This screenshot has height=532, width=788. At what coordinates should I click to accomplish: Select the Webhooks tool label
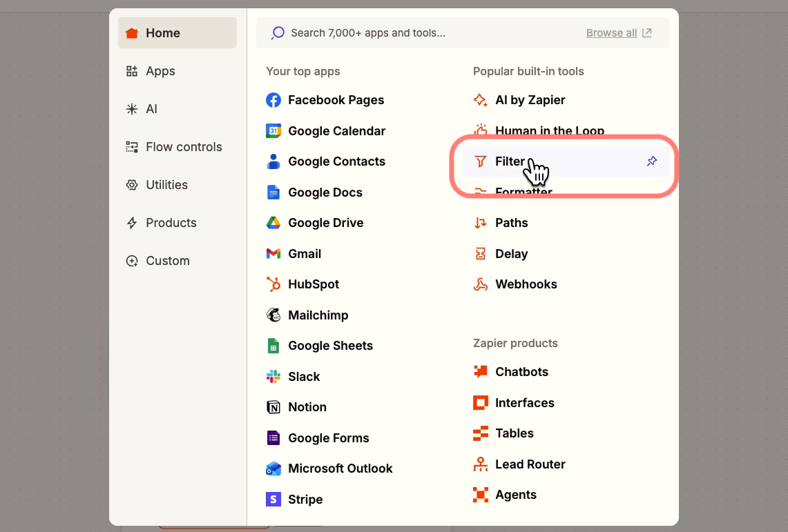click(526, 284)
